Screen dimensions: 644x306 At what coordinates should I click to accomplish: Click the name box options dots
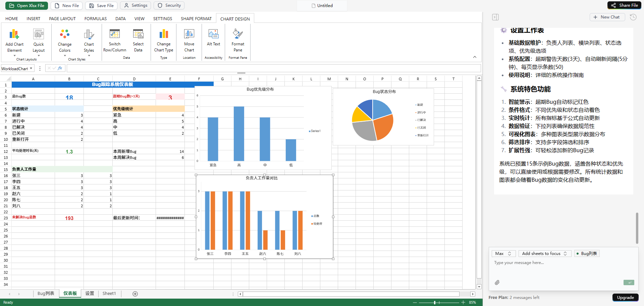coord(40,69)
